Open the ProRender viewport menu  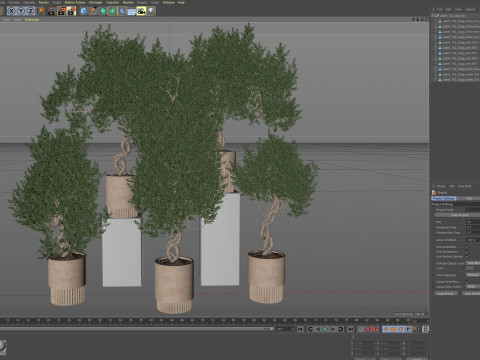[x=32, y=20]
